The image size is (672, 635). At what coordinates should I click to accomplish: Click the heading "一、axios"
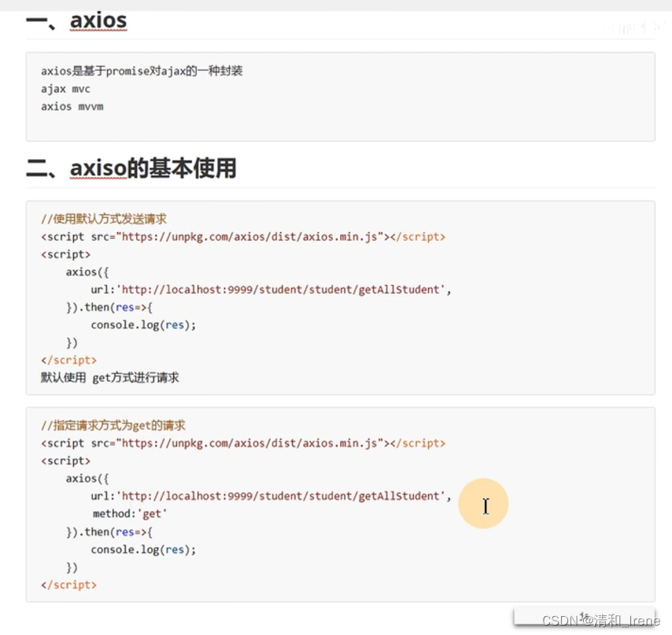coord(76,20)
